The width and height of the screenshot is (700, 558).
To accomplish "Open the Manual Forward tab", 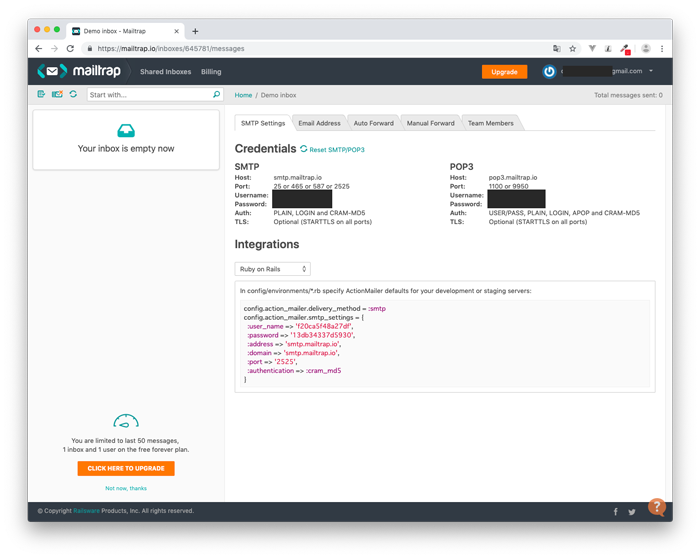I will point(430,123).
